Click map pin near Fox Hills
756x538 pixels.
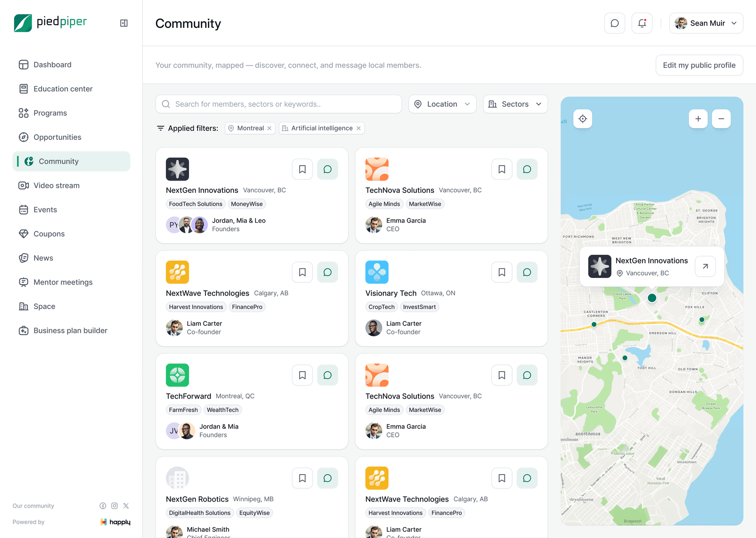[702, 320]
